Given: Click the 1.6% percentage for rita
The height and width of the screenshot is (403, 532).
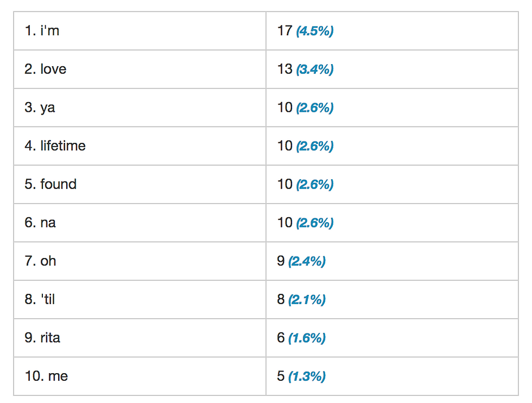Looking at the screenshot, I should click(x=307, y=338).
